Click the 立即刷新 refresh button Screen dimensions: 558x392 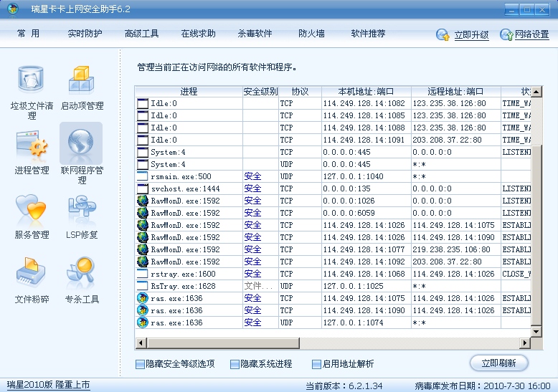pyautogui.click(x=499, y=363)
